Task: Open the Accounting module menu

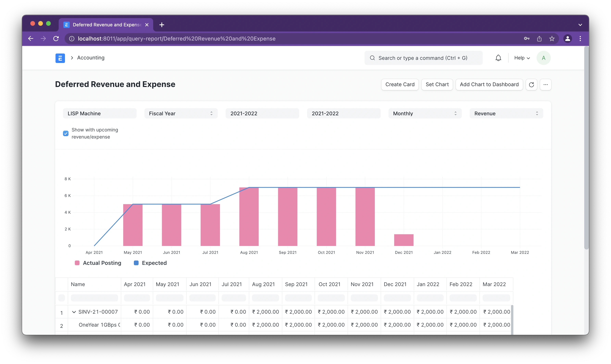Action: tap(91, 58)
